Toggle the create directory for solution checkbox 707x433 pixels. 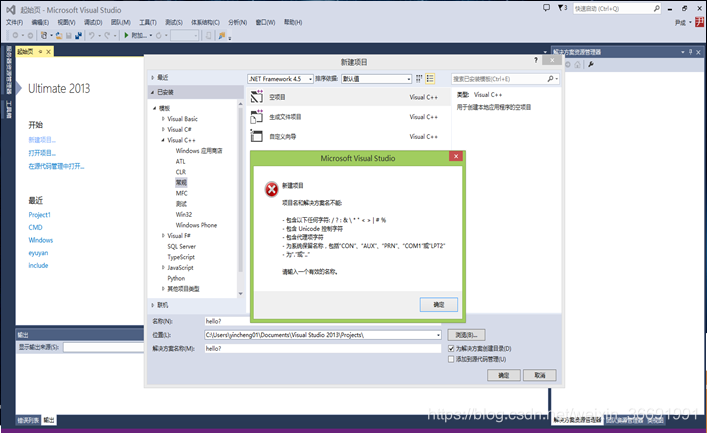pos(451,348)
